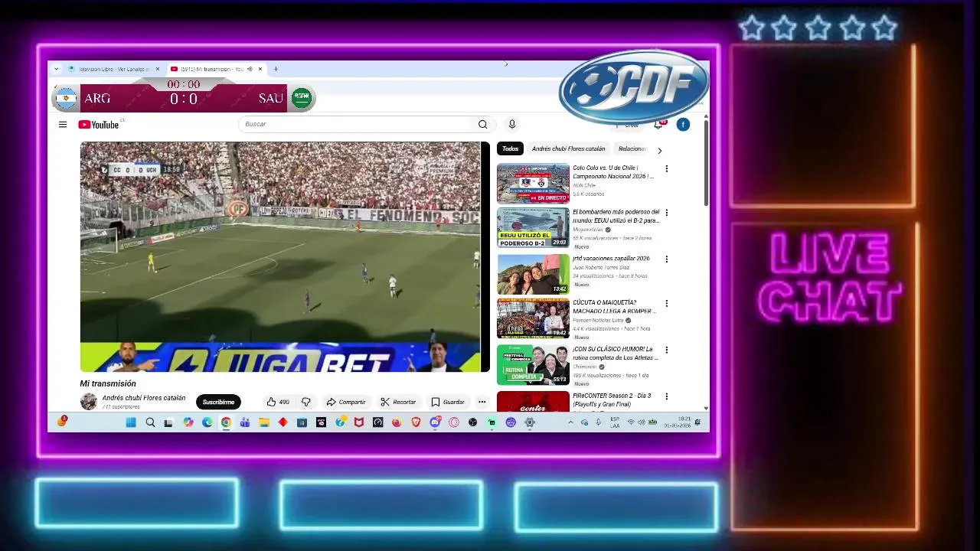This screenshot has width=980, height=551.
Task: Start voice search with the microphone icon
Action: pyautogui.click(x=512, y=124)
